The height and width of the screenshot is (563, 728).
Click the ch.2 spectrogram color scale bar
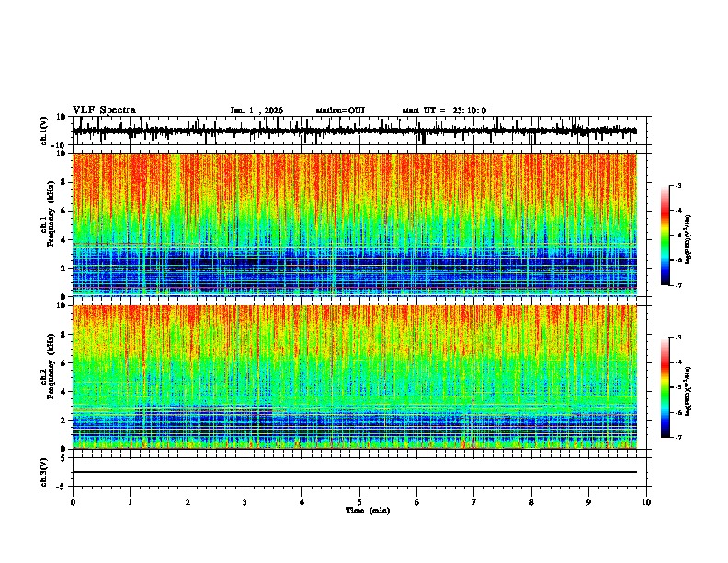(x=665, y=387)
